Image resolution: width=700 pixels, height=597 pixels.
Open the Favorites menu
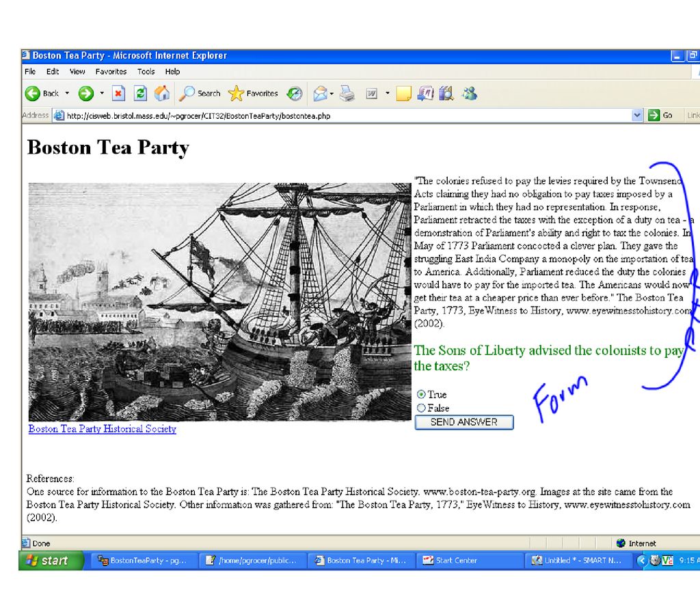pyautogui.click(x=111, y=72)
